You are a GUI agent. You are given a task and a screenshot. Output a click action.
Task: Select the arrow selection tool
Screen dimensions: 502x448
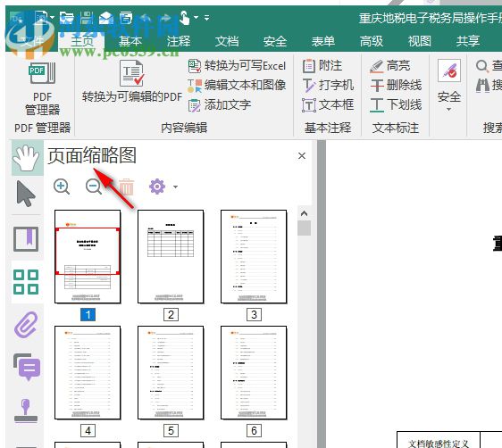click(25, 194)
